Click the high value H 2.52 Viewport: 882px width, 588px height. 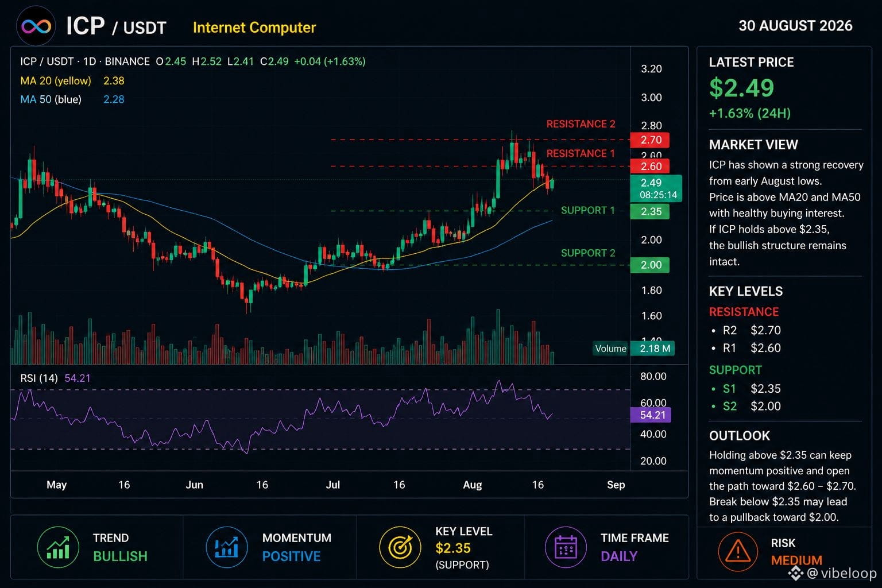207,61
